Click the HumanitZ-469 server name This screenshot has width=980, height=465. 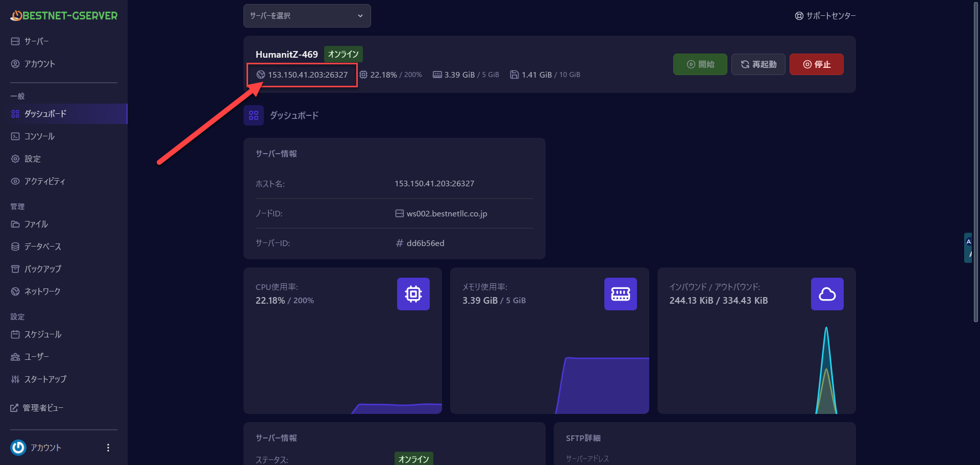287,54
